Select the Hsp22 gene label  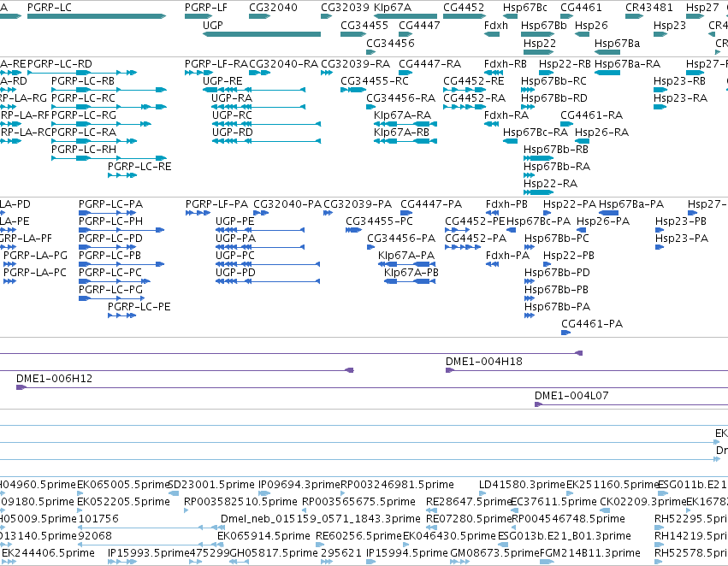[x=540, y=43]
